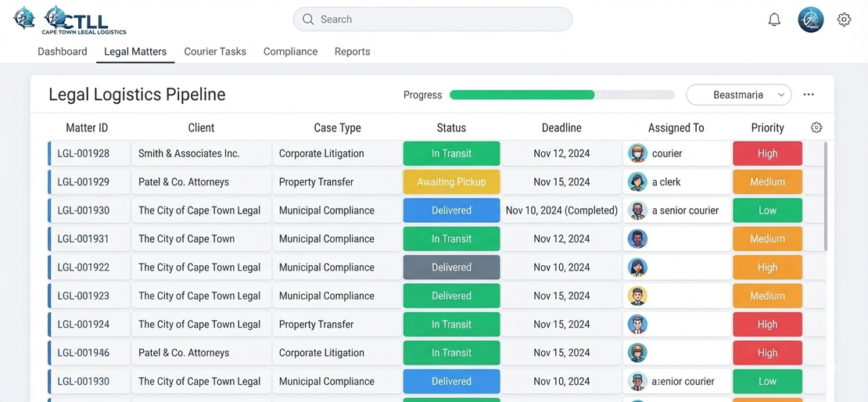Open the global settings gear in header
The width and height of the screenshot is (868, 402).
tap(844, 20)
